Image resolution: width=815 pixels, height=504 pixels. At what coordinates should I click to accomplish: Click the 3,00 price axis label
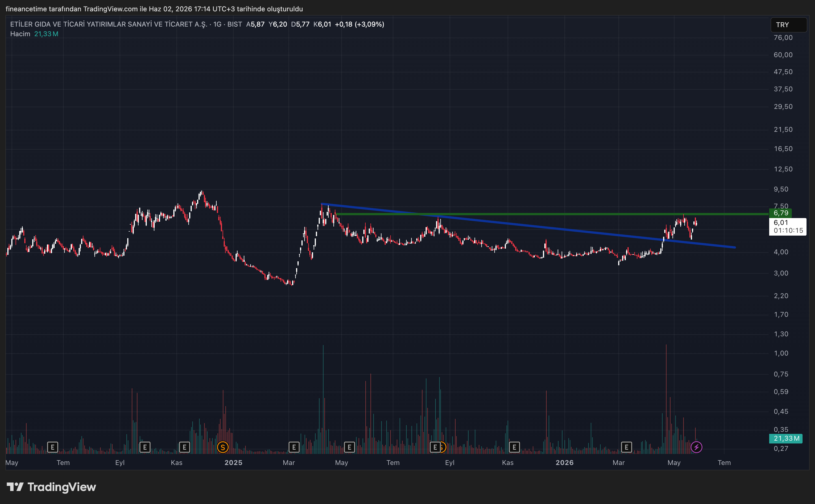[781, 273]
